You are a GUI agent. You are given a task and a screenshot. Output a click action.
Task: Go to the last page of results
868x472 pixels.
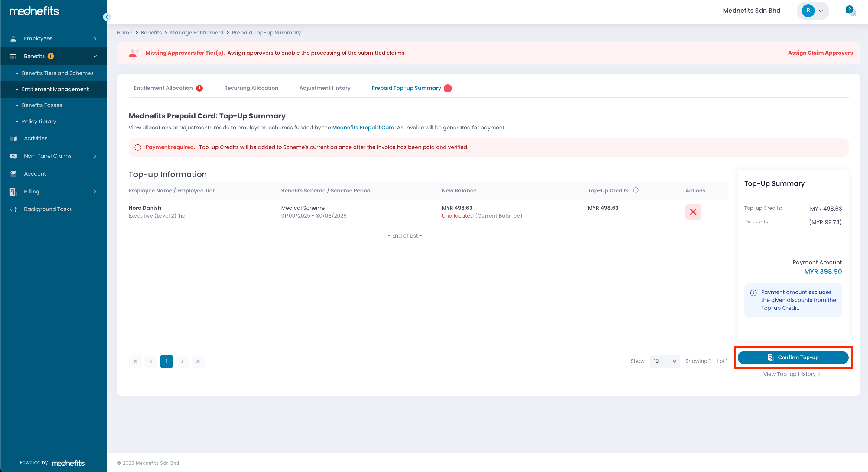(x=198, y=361)
